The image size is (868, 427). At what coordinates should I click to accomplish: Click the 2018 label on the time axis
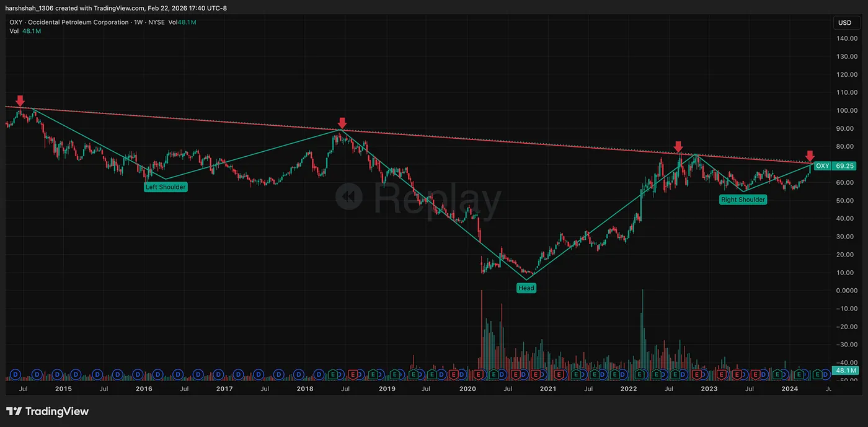(305, 389)
